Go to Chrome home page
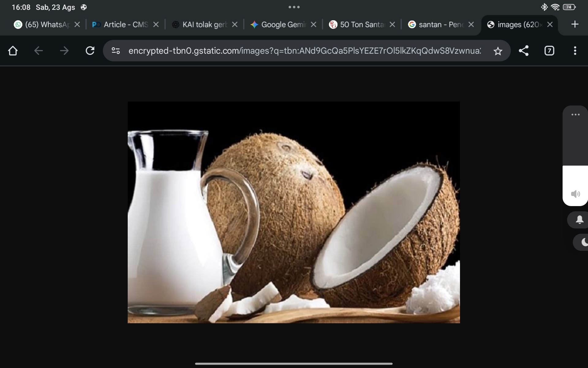Image resolution: width=588 pixels, height=368 pixels. 13,51
